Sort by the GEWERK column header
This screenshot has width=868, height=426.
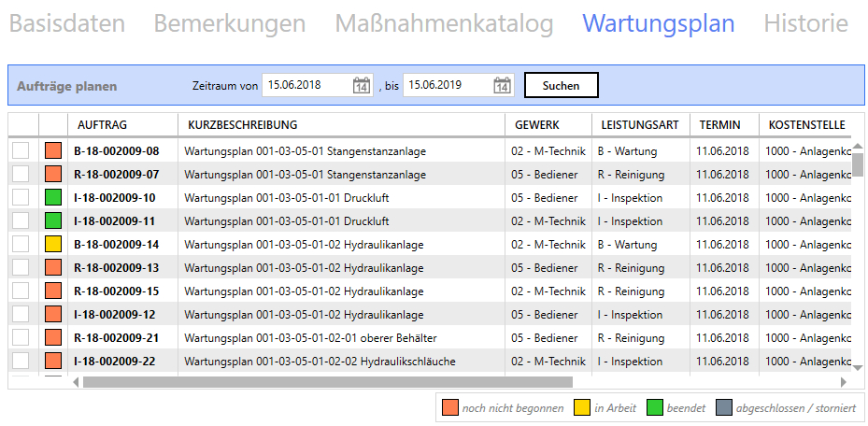(x=536, y=124)
